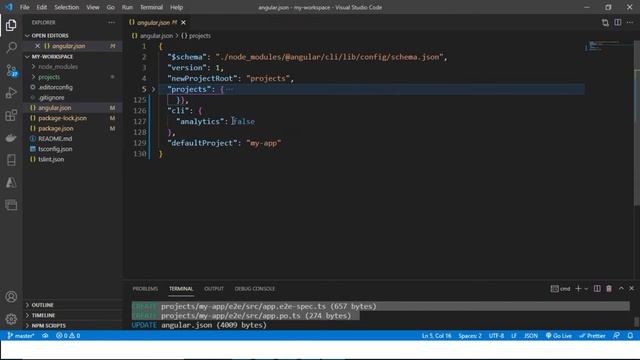The image size is (640, 360).
Task: Open the Run and Debug view
Action: 11,93
